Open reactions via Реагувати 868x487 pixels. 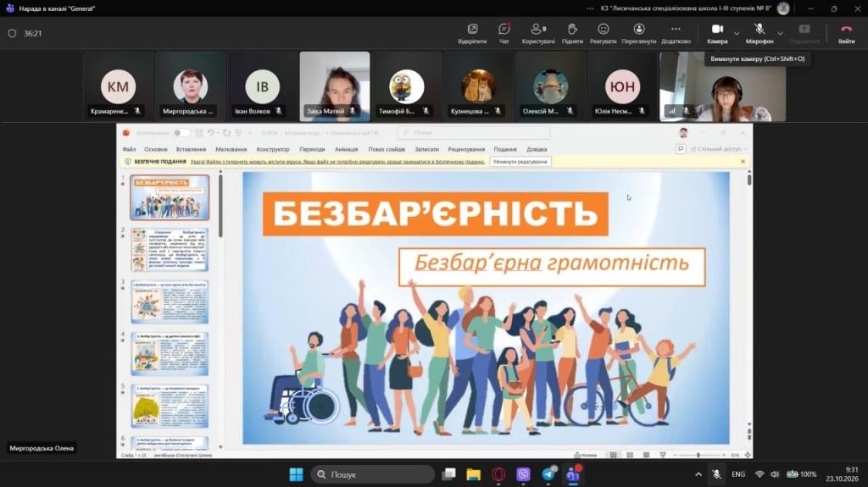604,33
